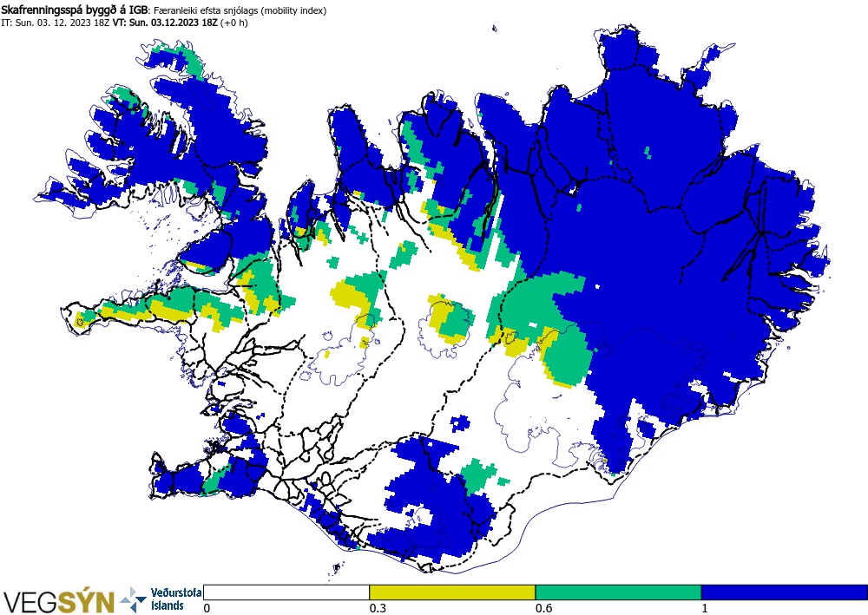Click the white segment of the color legend

pyautogui.click(x=286, y=592)
